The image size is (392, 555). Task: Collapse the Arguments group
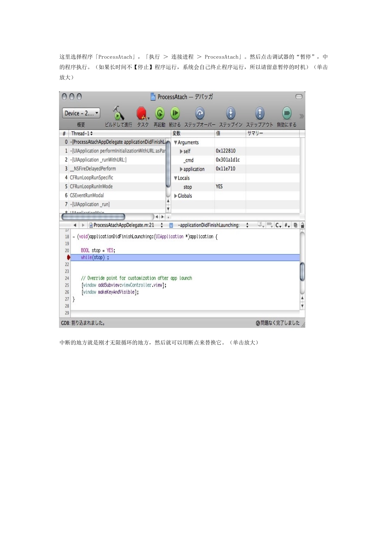pyautogui.click(x=176, y=142)
